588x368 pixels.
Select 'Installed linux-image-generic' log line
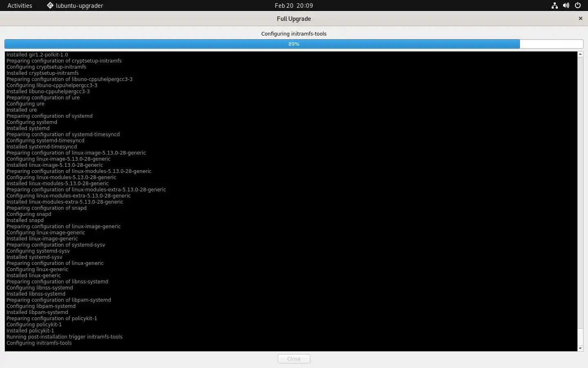coord(42,238)
